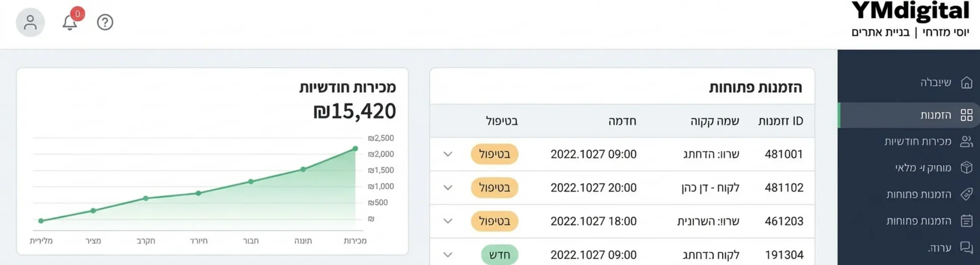Click the grid icon beside הזמנות

click(x=966, y=115)
